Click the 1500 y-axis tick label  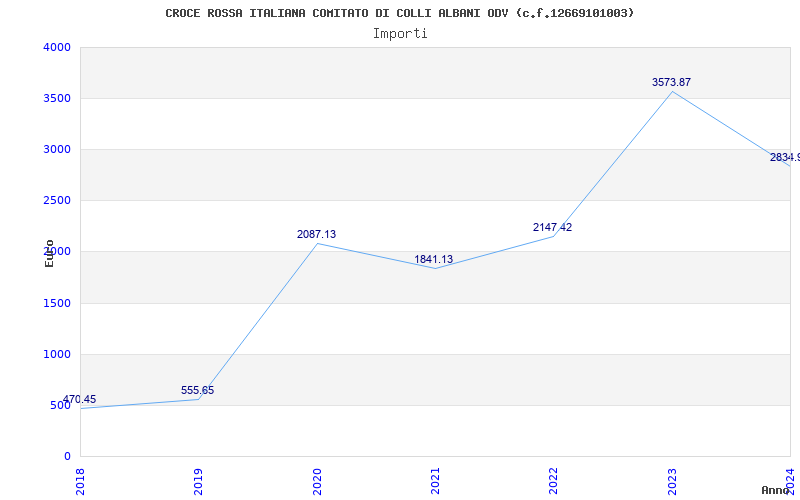coord(57,304)
